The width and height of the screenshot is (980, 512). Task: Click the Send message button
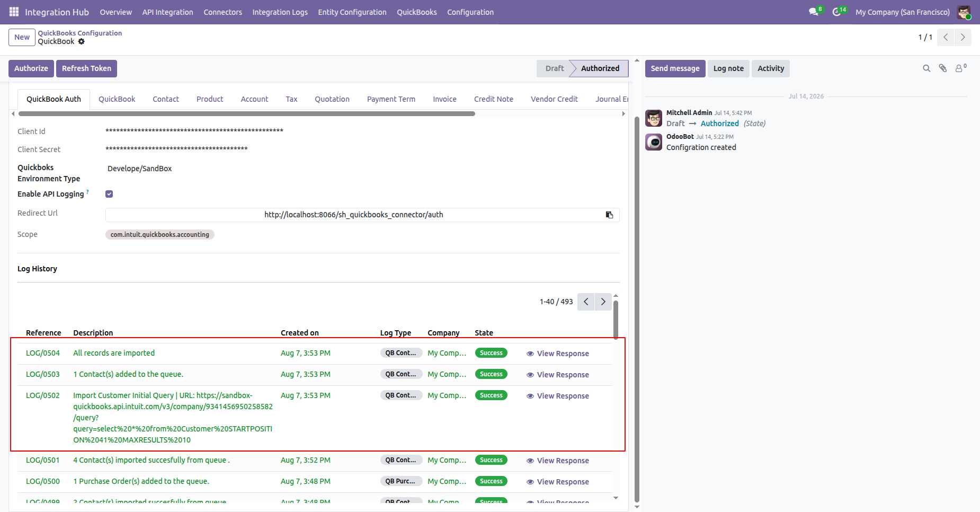coord(675,68)
